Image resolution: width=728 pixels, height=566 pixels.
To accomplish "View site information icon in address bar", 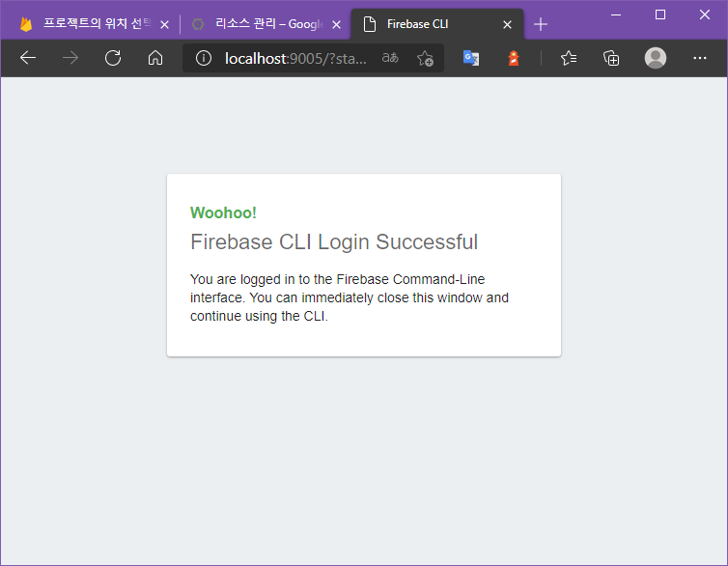I will click(x=204, y=58).
